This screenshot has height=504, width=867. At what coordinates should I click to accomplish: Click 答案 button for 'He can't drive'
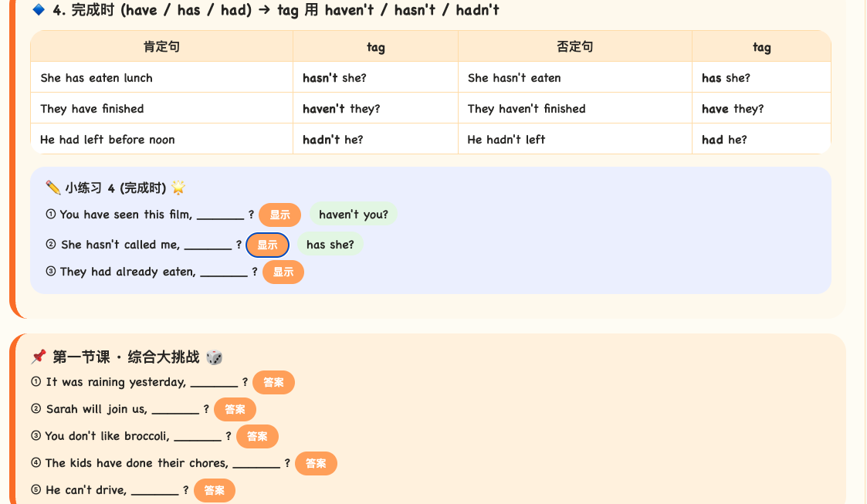214,491
